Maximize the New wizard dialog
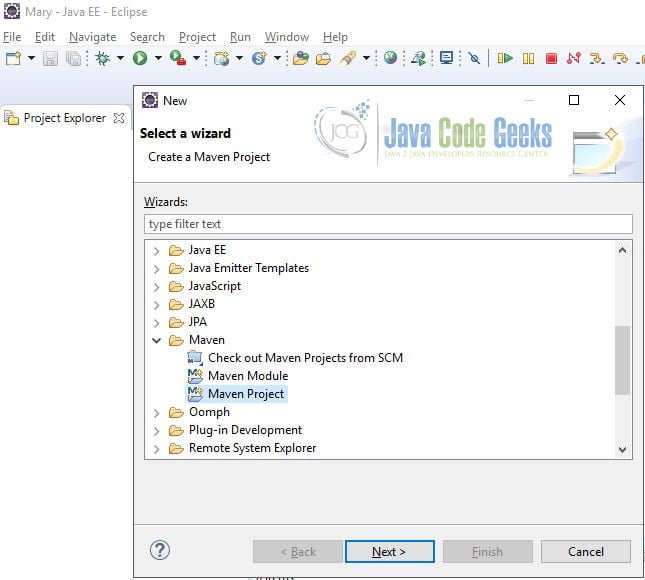The height and width of the screenshot is (580, 645). (x=574, y=100)
